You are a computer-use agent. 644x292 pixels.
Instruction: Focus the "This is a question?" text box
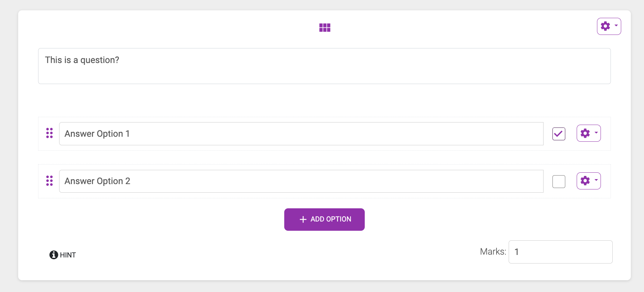click(x=324, y=66)
